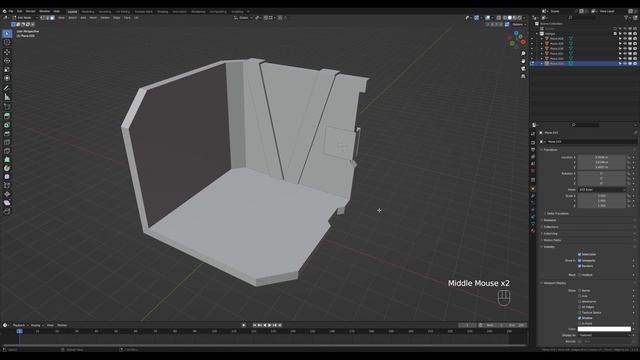Select the Cursor tool in left toolbar
This screenshot has height=360, width=640.
coord(7,42)
